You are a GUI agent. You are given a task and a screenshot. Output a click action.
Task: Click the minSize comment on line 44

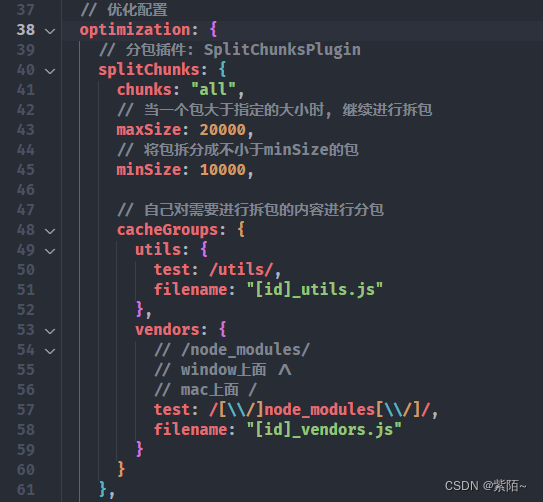click(238, 150)
